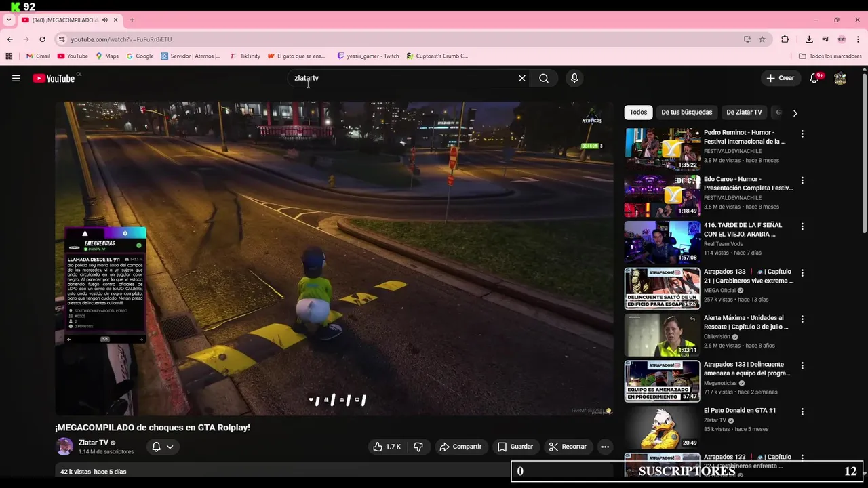
Task: Bookmark this page with star icon
Action: [x=762, y=39]
